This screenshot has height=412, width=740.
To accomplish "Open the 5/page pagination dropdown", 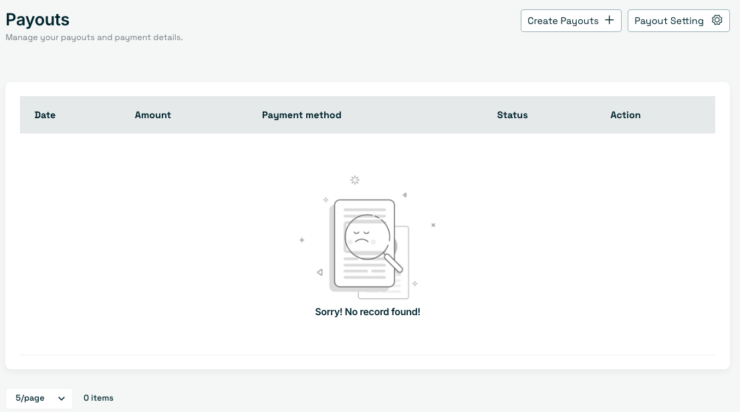I will coord(39,398).
